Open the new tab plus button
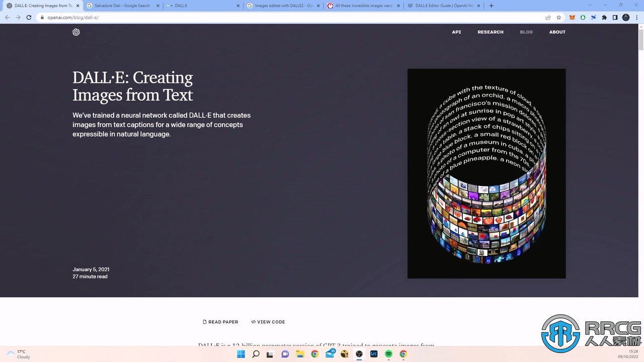Viewport: 644px width, 362px height. tap(491, 6)
